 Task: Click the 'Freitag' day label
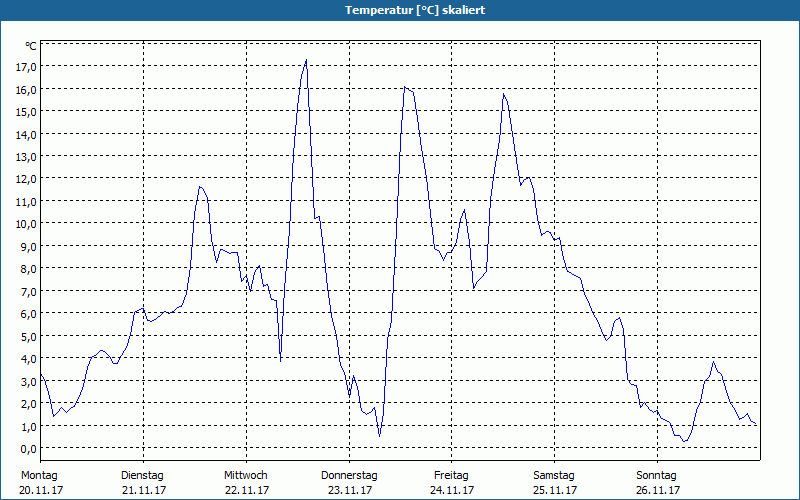coord(451,476)
